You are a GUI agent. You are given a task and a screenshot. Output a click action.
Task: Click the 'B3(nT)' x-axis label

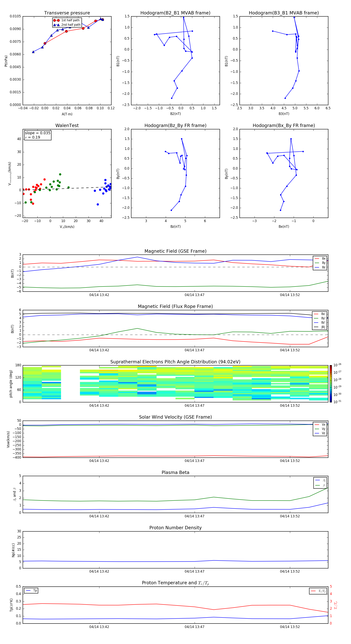[284, 114]
